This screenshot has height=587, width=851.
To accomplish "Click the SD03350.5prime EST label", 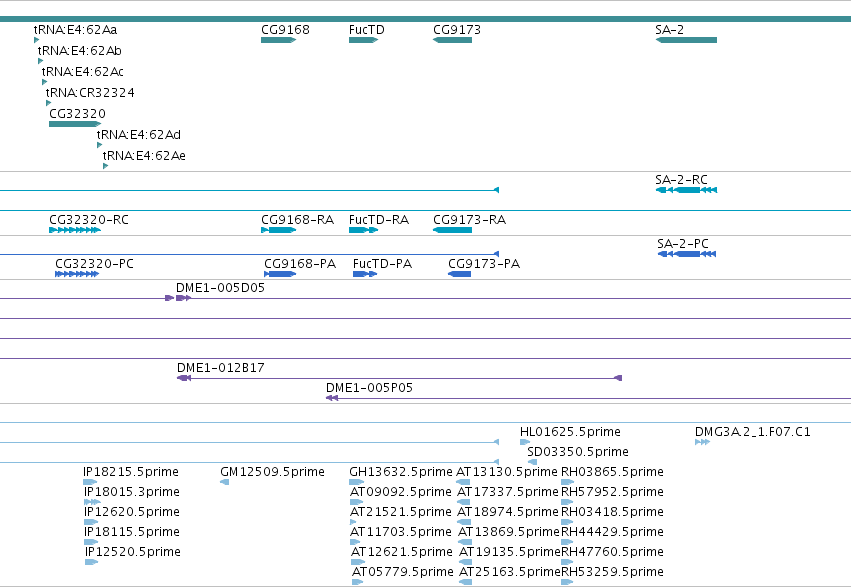I will coord(578,452).
